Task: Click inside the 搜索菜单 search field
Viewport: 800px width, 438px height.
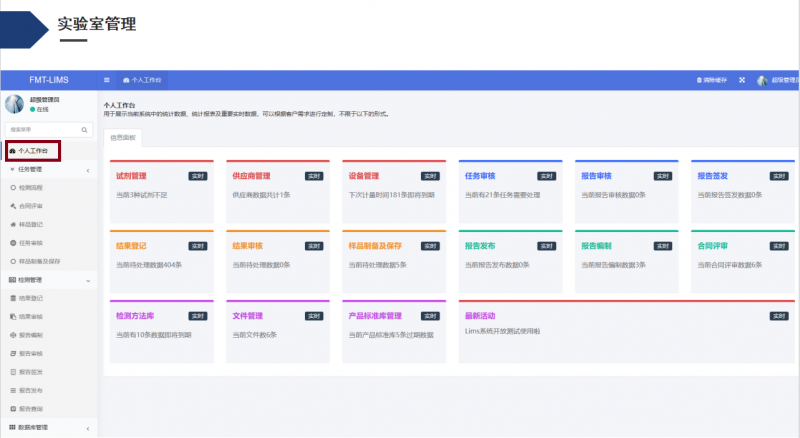Action: click(48, 130)
